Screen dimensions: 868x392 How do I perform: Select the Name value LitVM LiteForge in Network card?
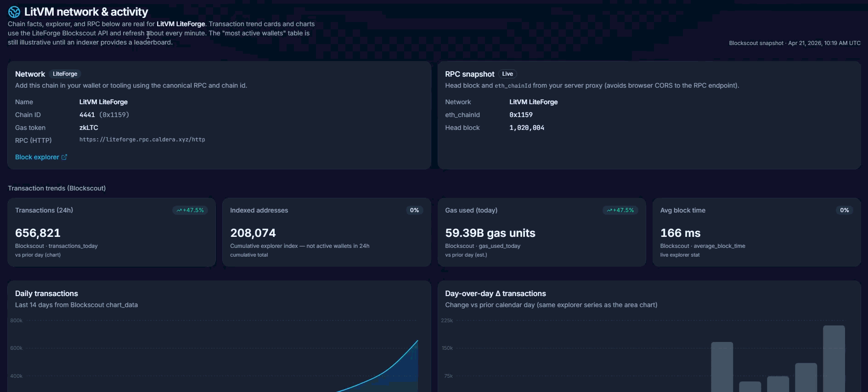[x=103, y=102]
